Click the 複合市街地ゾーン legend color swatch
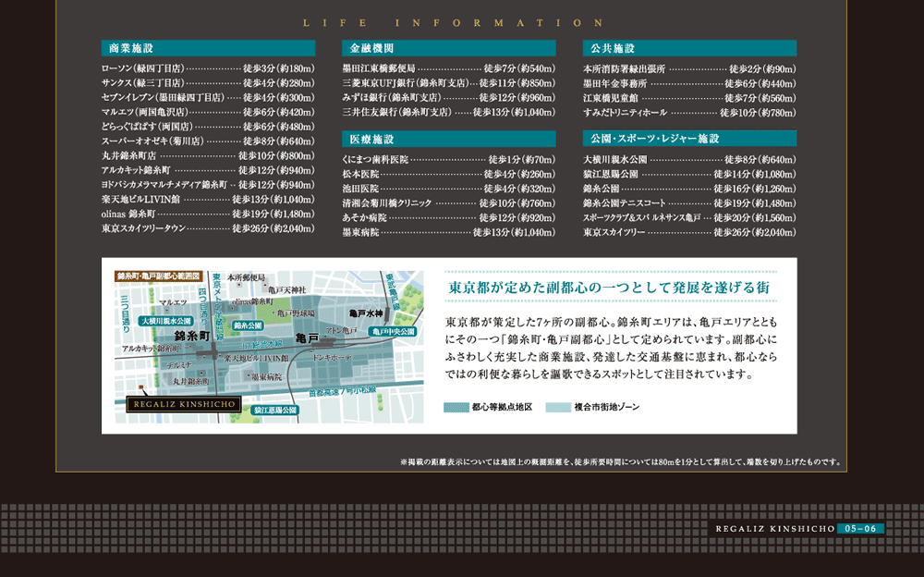Viewport: 924px width, 577px height. (558, 407)
